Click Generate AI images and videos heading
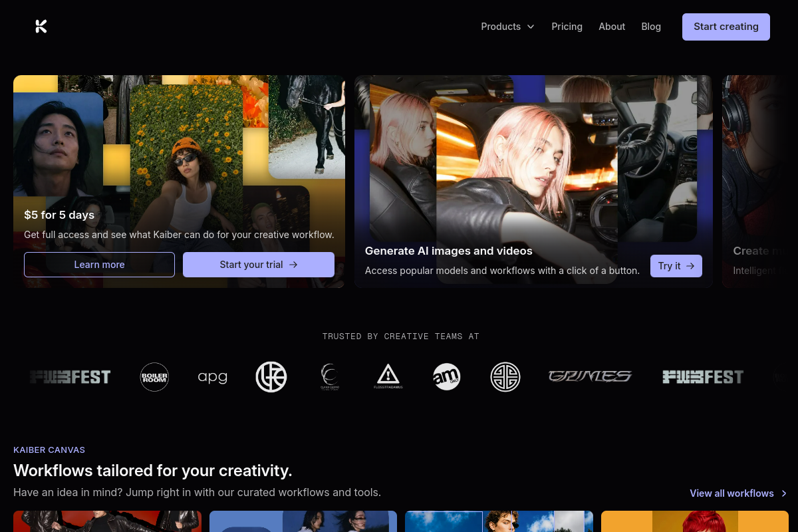Viewport: 798px width, 532px height. pyautogui.click(x=449, y=251)
